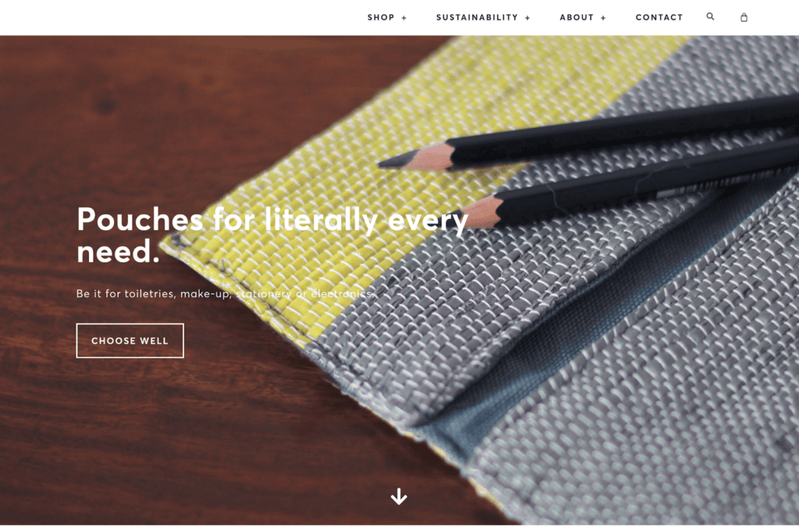Open the SUSTAINABILITY menu
The height and width of the screenshot is (532, 799).
pos(477,17)
